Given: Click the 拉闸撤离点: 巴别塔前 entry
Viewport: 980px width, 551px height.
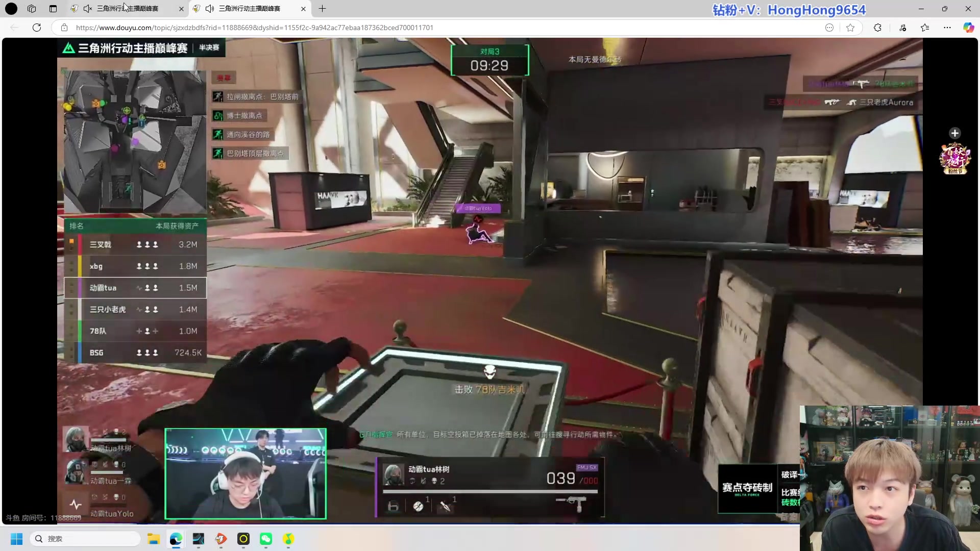Looking at the screenshot, I should (x=256, y=96).
